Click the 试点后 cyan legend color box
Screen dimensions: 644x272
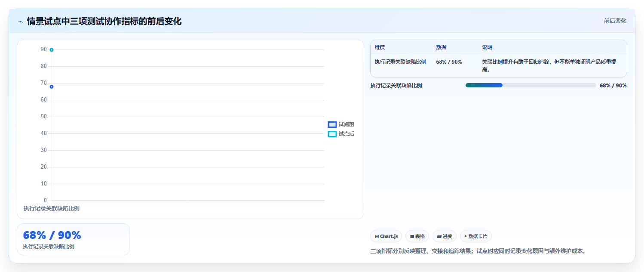tap(332, 134)
